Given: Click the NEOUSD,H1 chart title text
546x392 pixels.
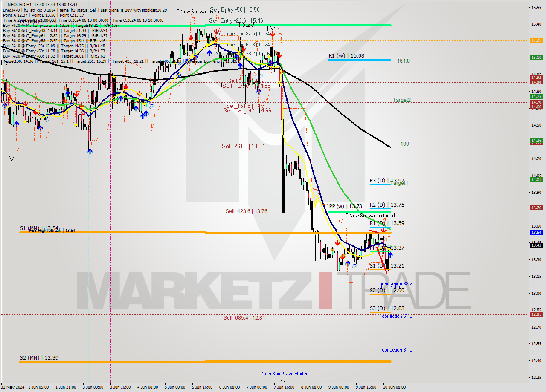Looking at the screenshot, I should tap(19, 4).
